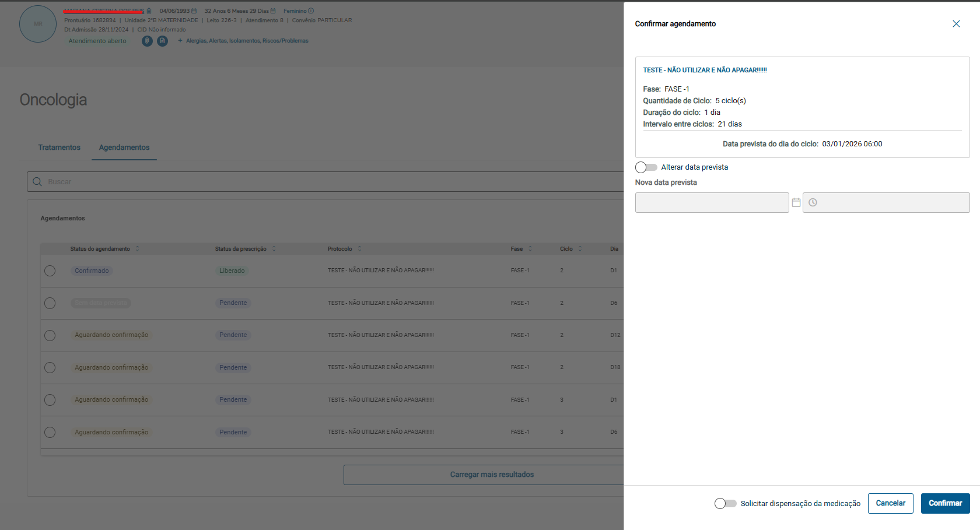Click the paperclip attachment icon
980x530 pixels.
[148, 41]
